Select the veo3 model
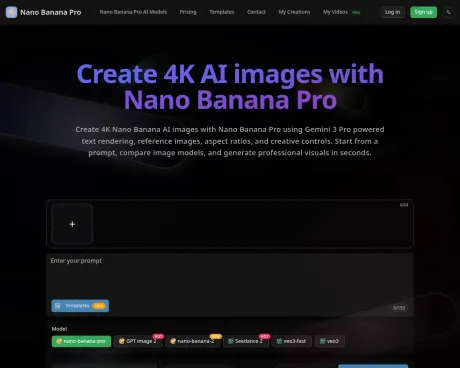The height and width of the screenshot is (368, 460). tap(329, 341)
